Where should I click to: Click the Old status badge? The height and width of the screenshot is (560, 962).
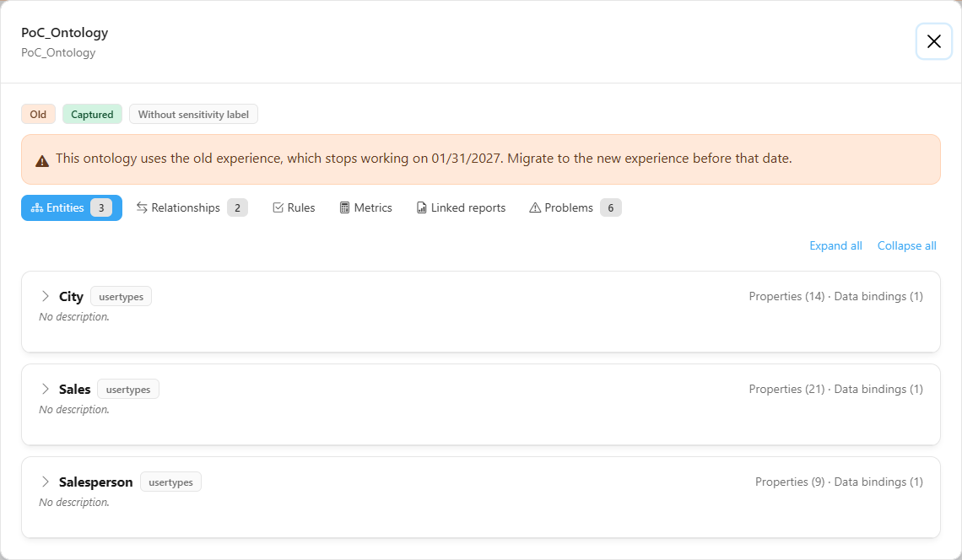tap(38, 114)
